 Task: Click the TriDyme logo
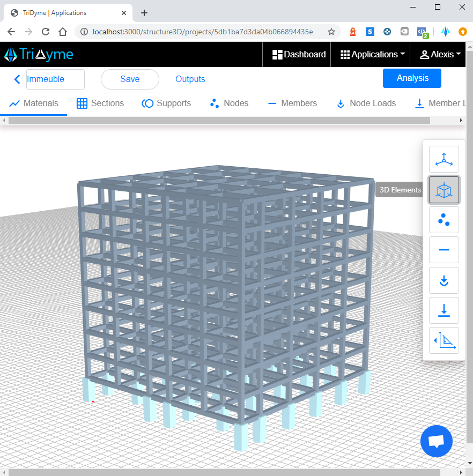point(39,55)
